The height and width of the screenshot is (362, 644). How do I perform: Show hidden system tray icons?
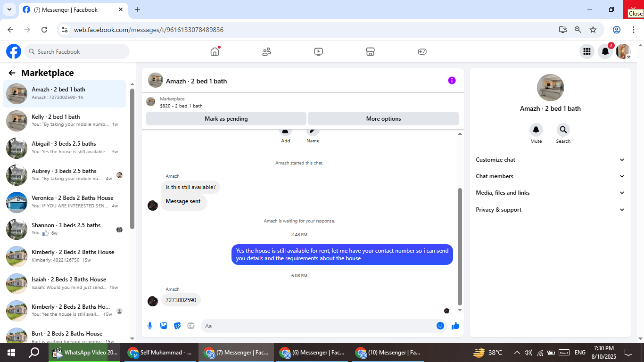(x=517, y=353)
